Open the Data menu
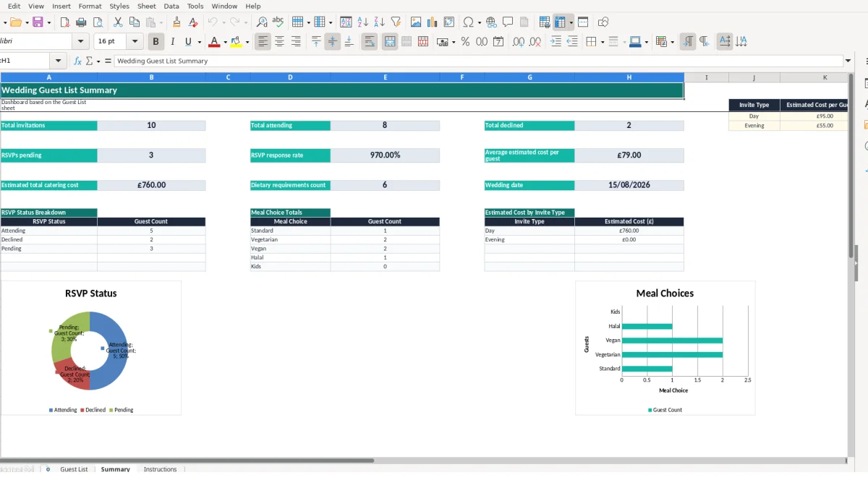Viewport: 868px width, 488px height. coord(171,6)
